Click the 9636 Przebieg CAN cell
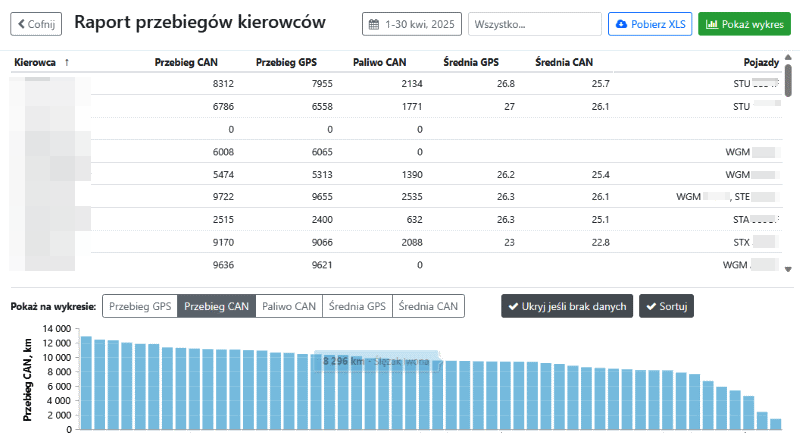This screenshot has height=433, width=800. (x=223, y=265)
